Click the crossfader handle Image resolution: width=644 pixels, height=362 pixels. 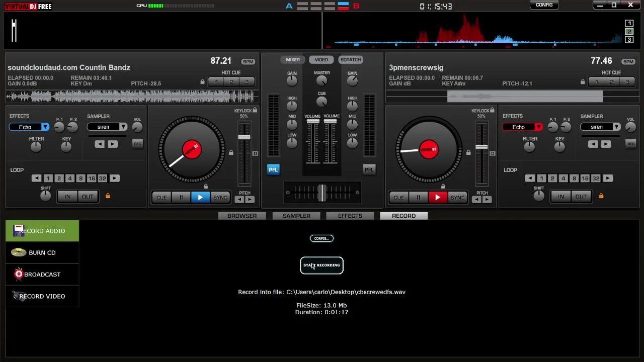[x=321, y=193]
